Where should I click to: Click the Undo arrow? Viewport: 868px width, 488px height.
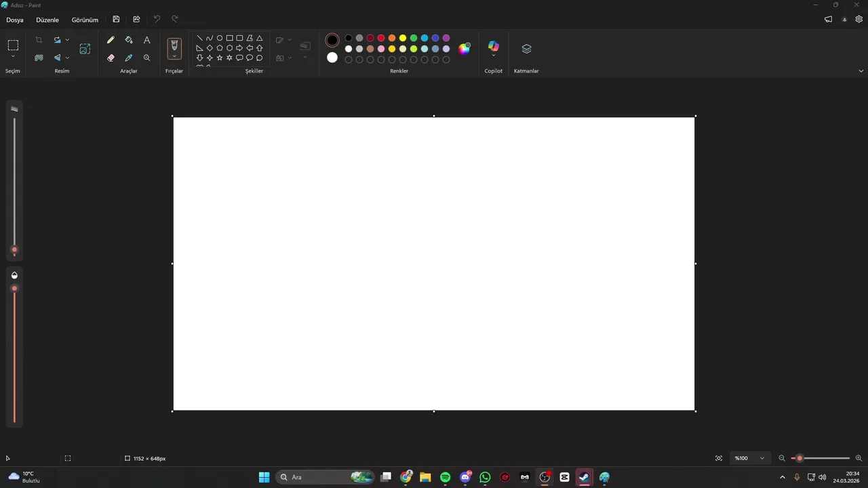coord(157,20)
